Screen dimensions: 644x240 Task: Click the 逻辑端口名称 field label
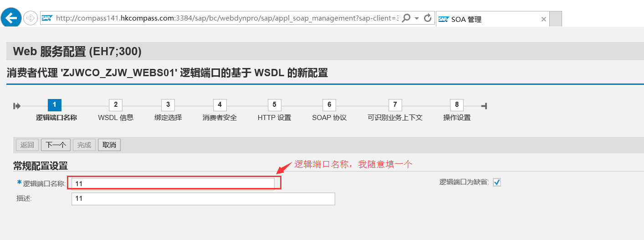click(x=44, y=183)
